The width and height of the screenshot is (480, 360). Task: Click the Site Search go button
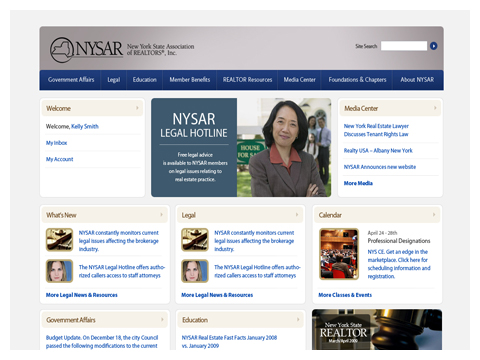(x=433, y=46)
